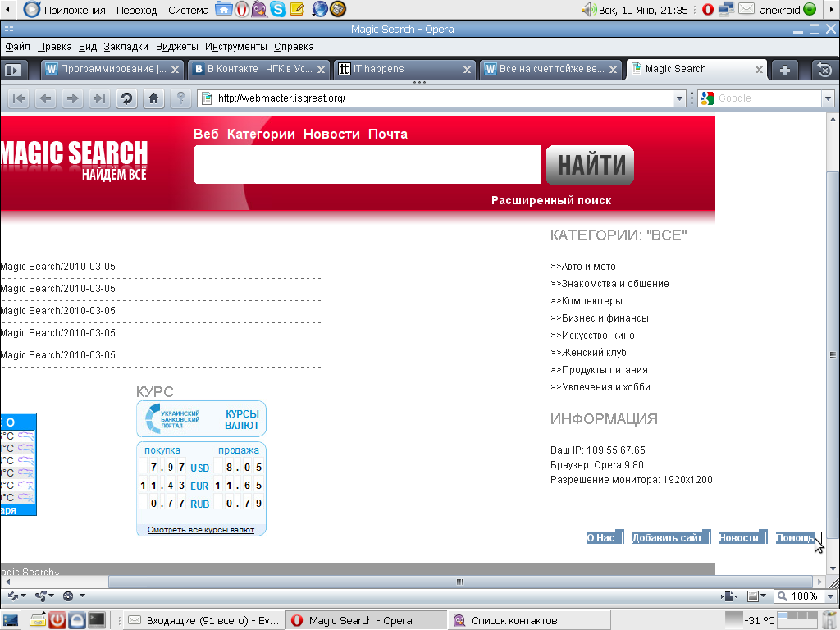This screenshot has height=630, width=840.
Task: Open the Виджеты menu
Action: 177,47
